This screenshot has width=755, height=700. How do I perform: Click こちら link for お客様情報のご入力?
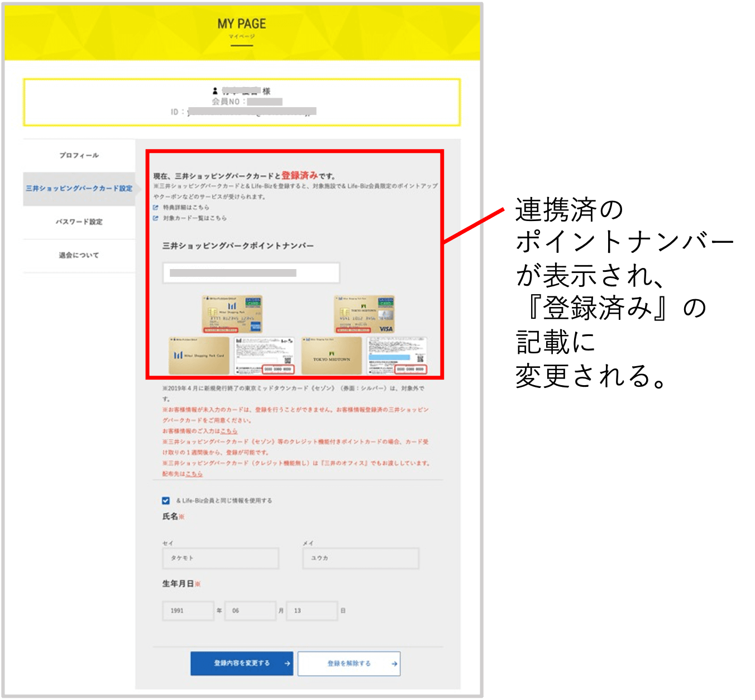(229, 431)
